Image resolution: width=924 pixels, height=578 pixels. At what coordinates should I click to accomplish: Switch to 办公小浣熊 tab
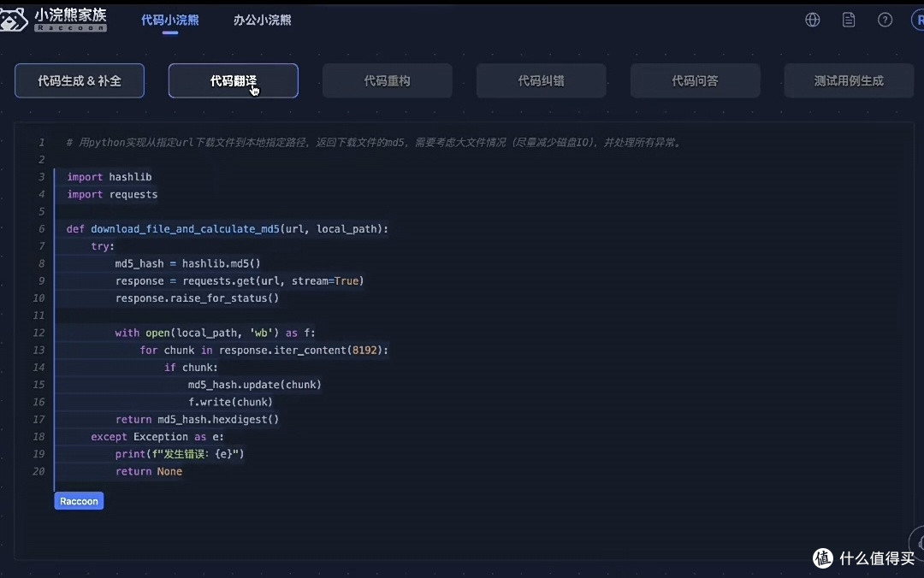click(263, 20)
